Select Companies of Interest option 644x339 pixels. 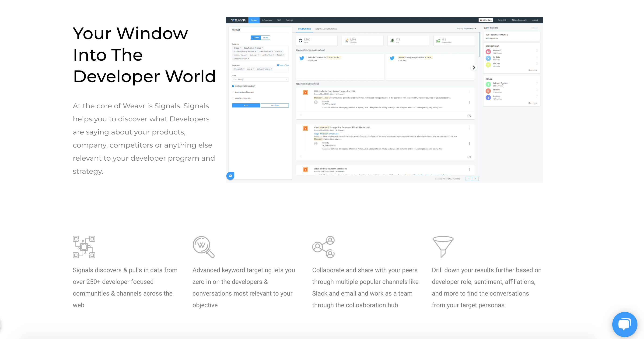[x=233, y=92]
